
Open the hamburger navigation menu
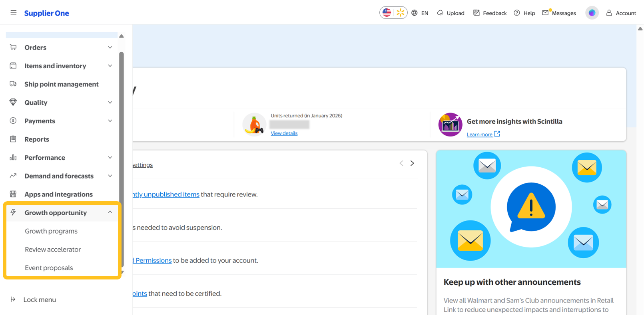[x=14, y=13]
